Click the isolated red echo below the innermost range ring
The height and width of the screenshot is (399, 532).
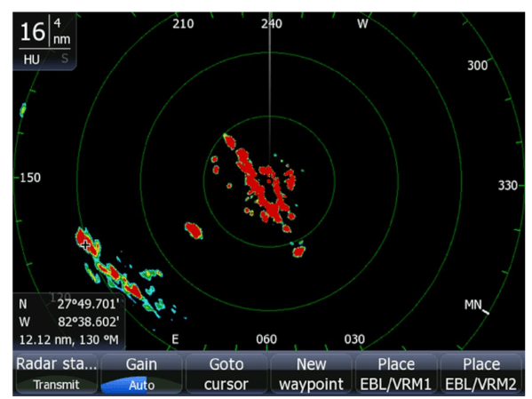tap(299, 251)
